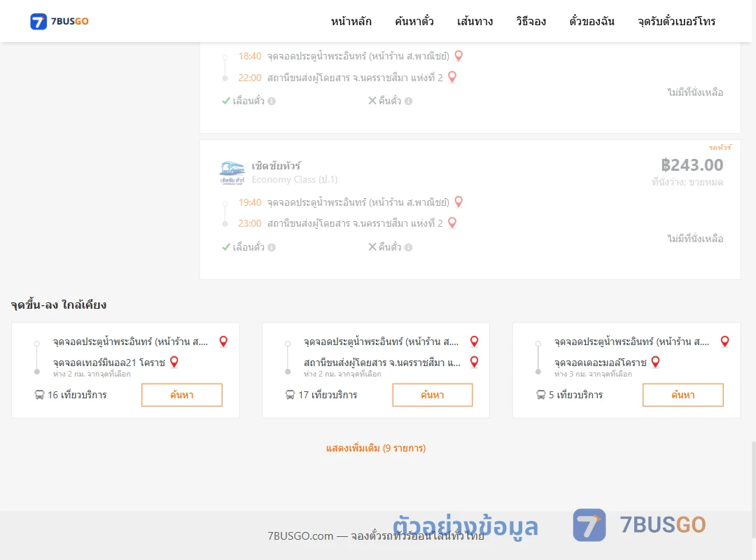
Task: Click map pin next to จุดจอดเดอะมอลล์โคราช
Action: pyautogui.click(x=655, y=362)
